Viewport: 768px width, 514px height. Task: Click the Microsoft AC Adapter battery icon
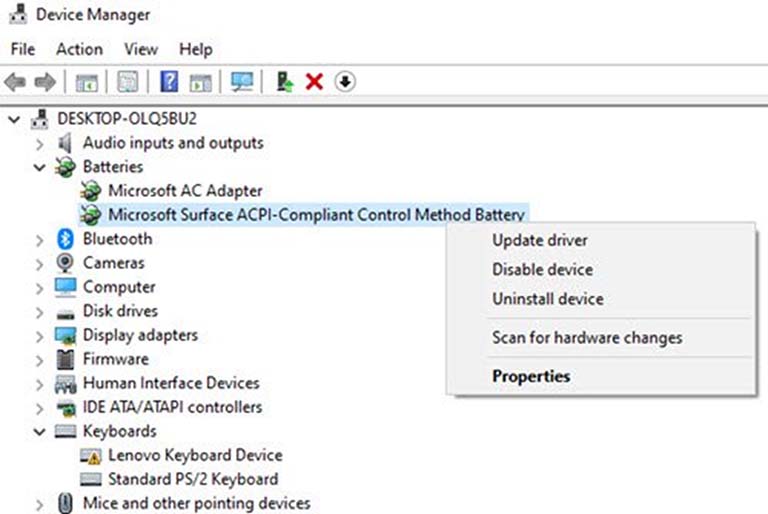91,191
